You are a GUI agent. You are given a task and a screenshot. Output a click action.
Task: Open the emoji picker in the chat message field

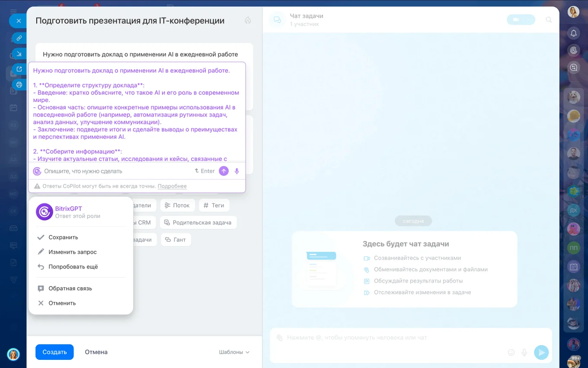click(511, 352)
